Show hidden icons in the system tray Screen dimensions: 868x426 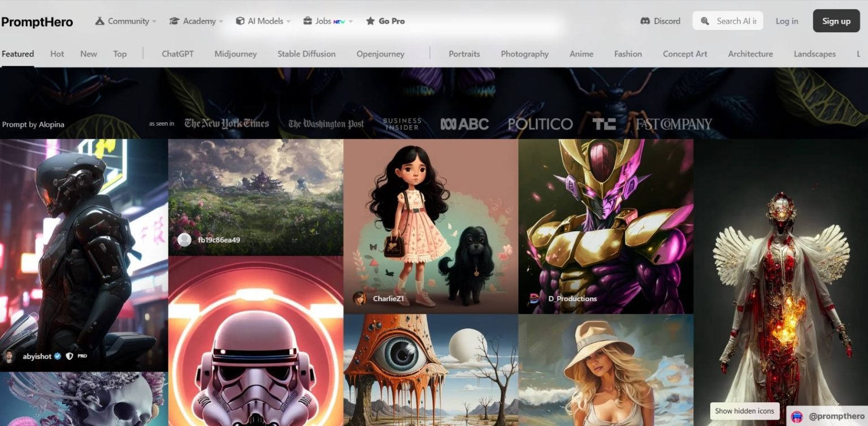coord(744,411)
